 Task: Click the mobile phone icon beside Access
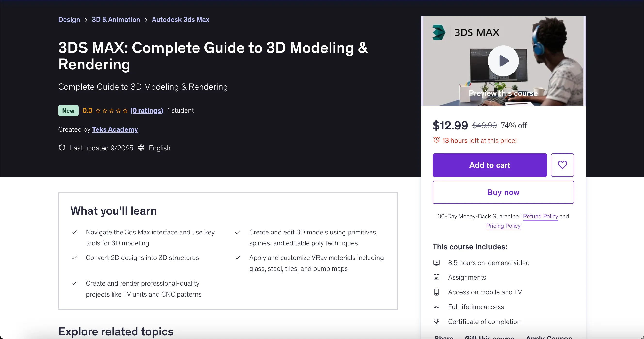(436, 292)
